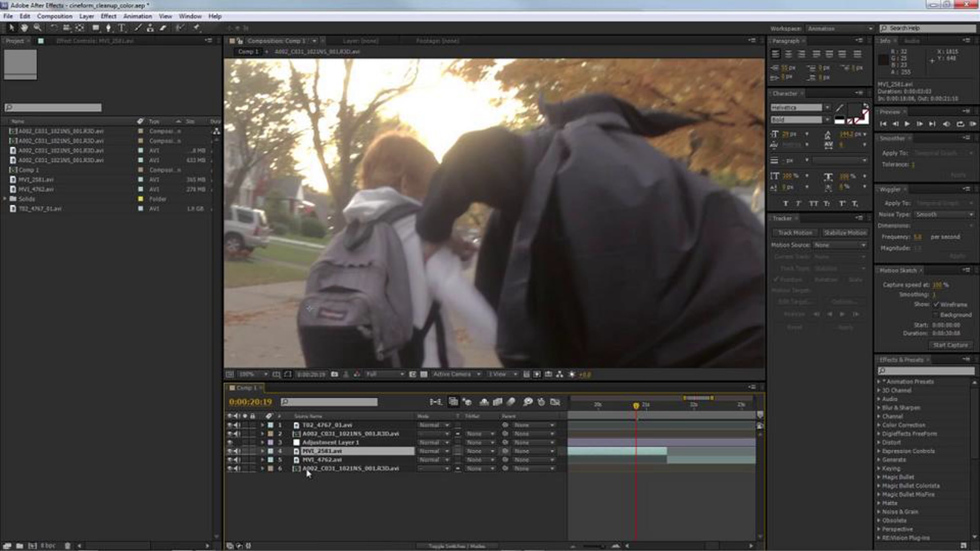Toggle Wireframe checkbox in Motion Sketch

click(x=936, y=304)
